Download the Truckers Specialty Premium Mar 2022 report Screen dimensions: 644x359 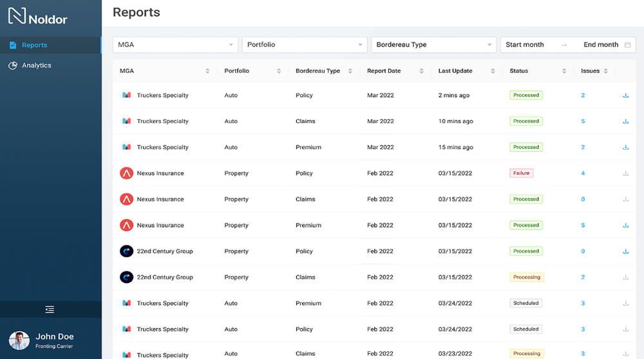tap(625, 147)
